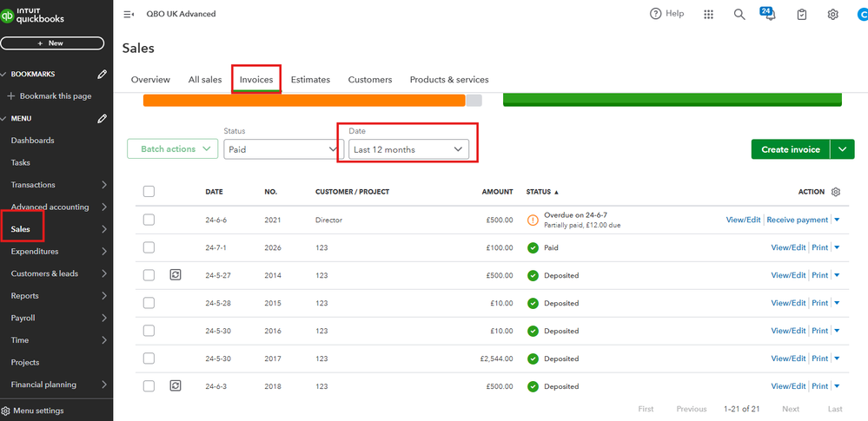Click amount £2,544.00 in the table
868x421 pixels.
(x=496, y=359)
